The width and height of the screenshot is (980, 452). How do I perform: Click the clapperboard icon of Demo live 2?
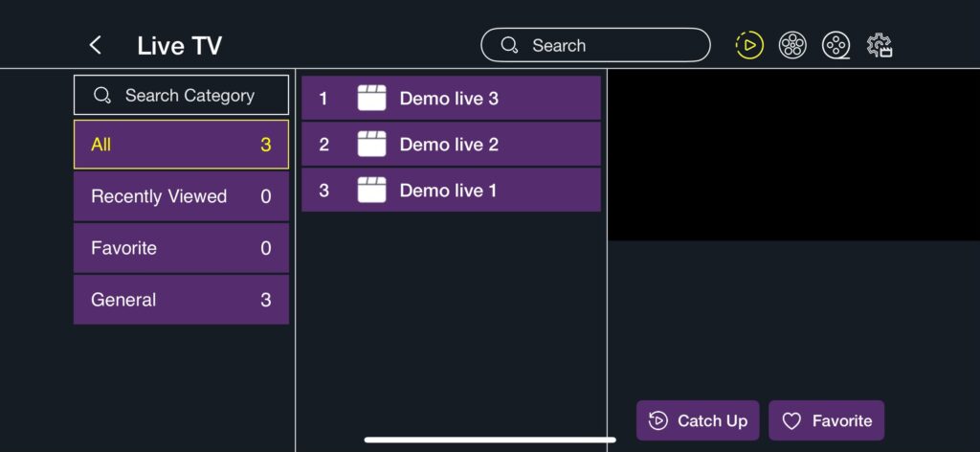point(371,144)
